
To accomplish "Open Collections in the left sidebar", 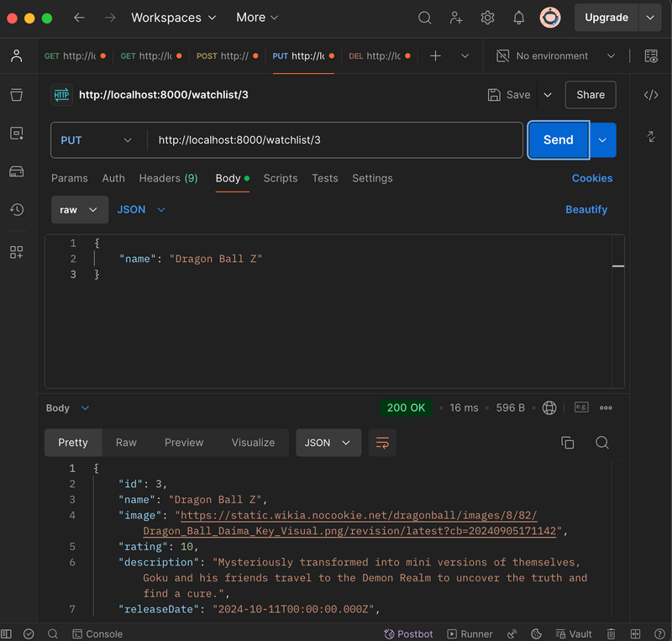I will 16,95.
